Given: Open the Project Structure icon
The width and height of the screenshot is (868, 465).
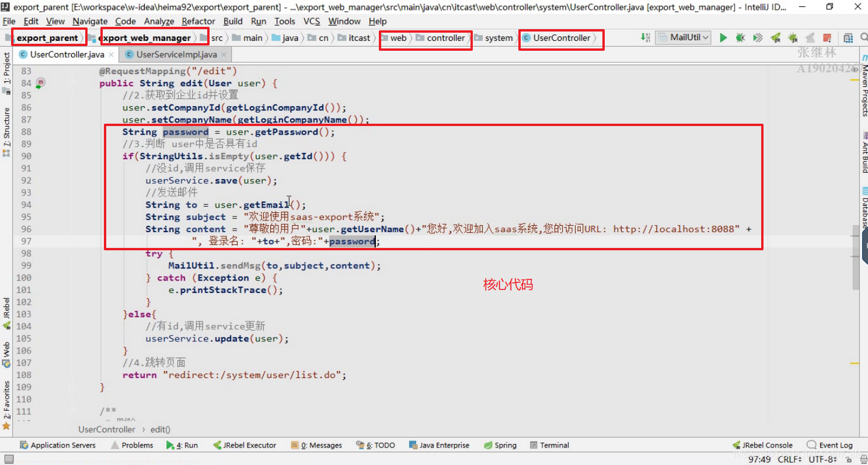Looking at the screenshot, I should (x=848, y=38).
